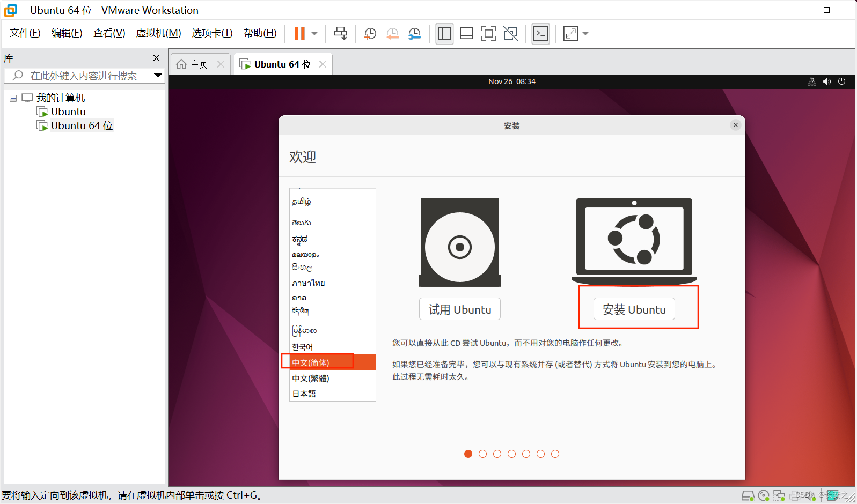This screenshot has height=504, width=857.
Task: Click the status bar CD/DVD drive icon
Action: coord(764,495)
